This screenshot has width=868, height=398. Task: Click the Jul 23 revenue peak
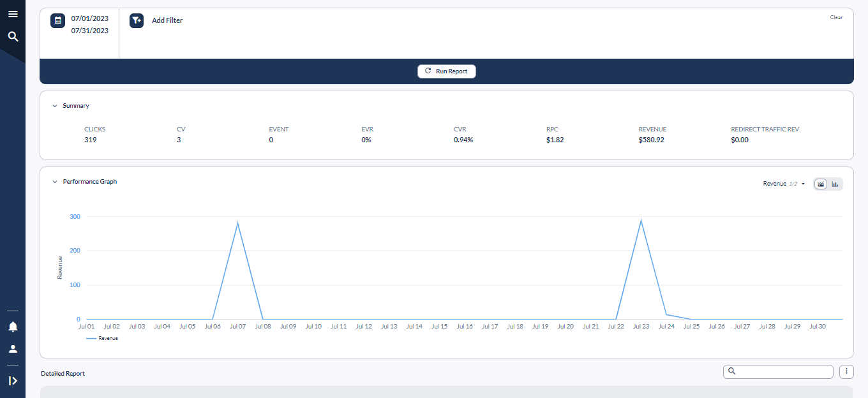pyautogui.click(x=641, y=220)
